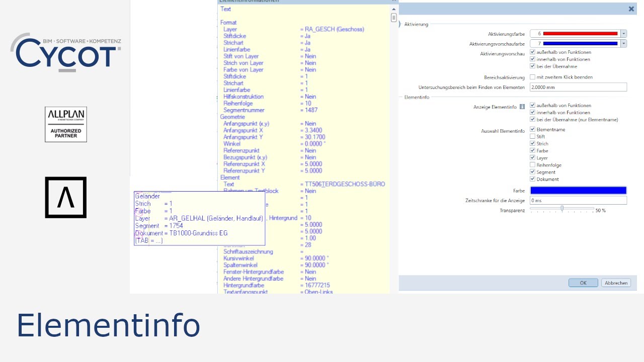This screenshot has width=644, height=362.
Task: Click the scroll-up arrow in Elementinformationen window
Action: [394, 9]
